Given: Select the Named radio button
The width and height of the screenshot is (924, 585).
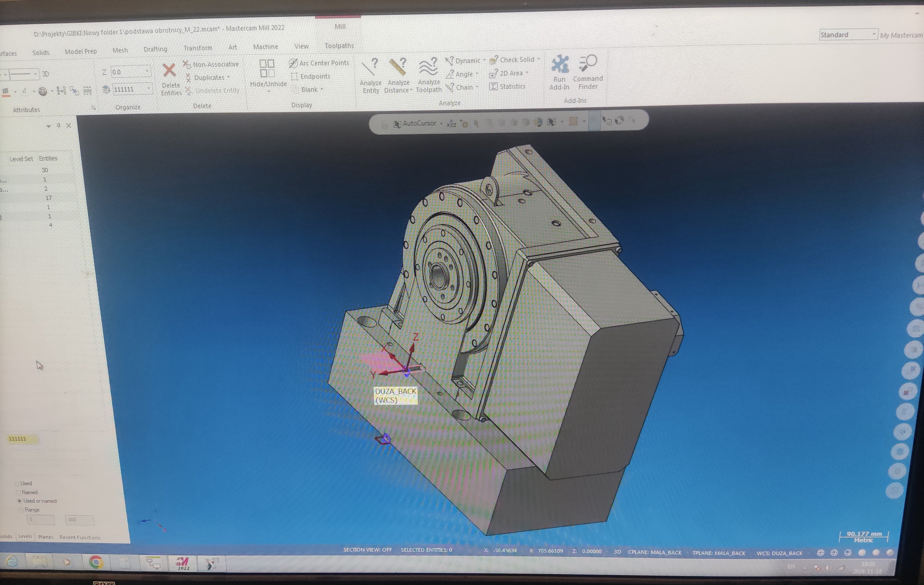Looking at the screenshot, I should coord(18,493).
